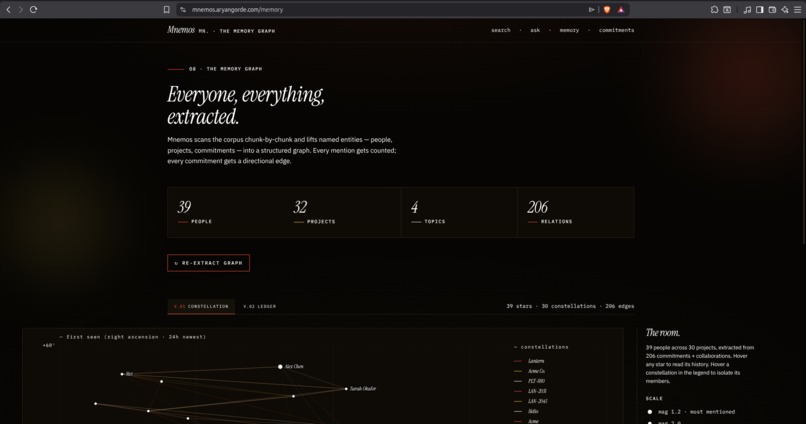The width and height of the screenshot is (806, 424).
Task: Open site settings icon beside the URL
Action: (x=182, y=9)
